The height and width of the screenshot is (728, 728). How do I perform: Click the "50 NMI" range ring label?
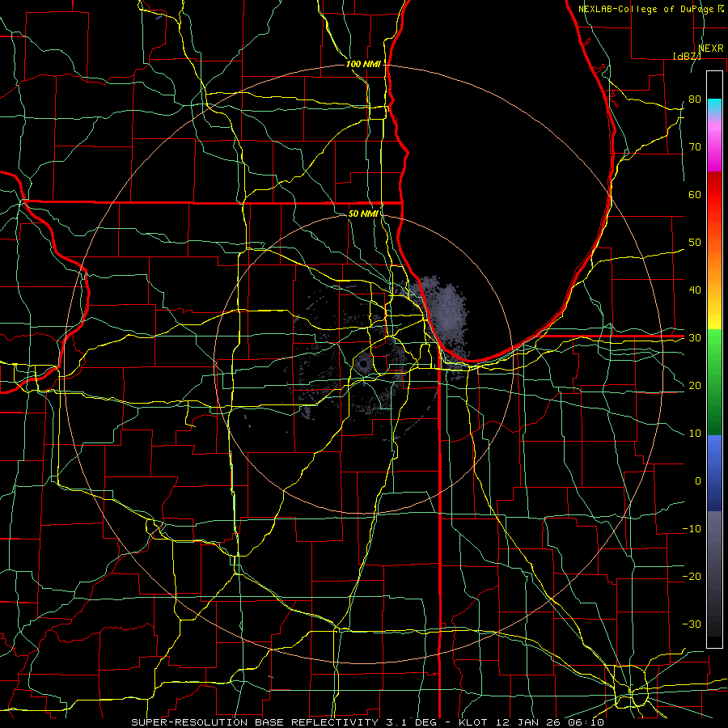click(363, 214)
